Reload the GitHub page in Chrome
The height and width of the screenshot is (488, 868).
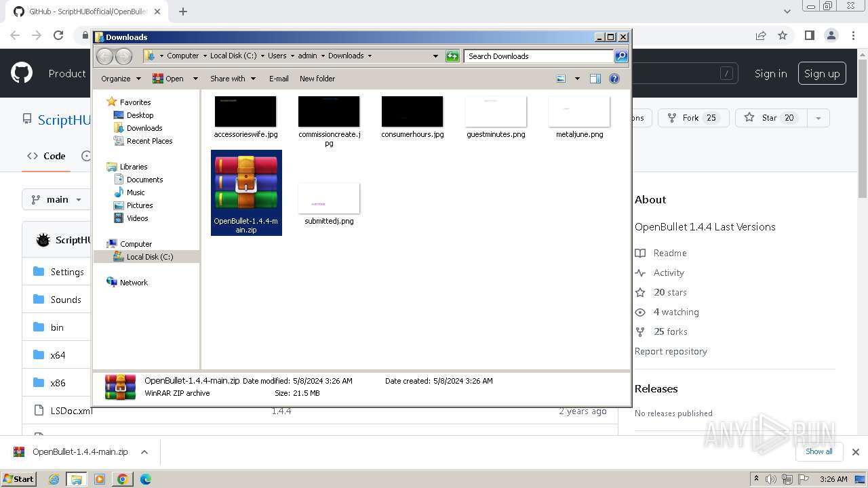coord(58,35)
